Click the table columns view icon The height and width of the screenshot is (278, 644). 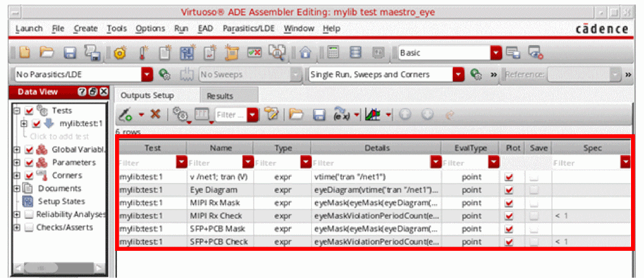[203, 116]
